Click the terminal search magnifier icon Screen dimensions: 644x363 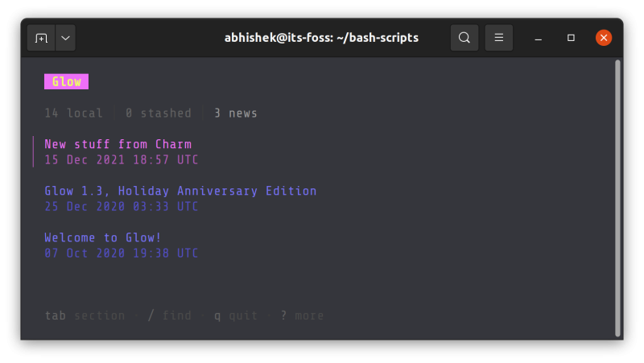point(464,38)
